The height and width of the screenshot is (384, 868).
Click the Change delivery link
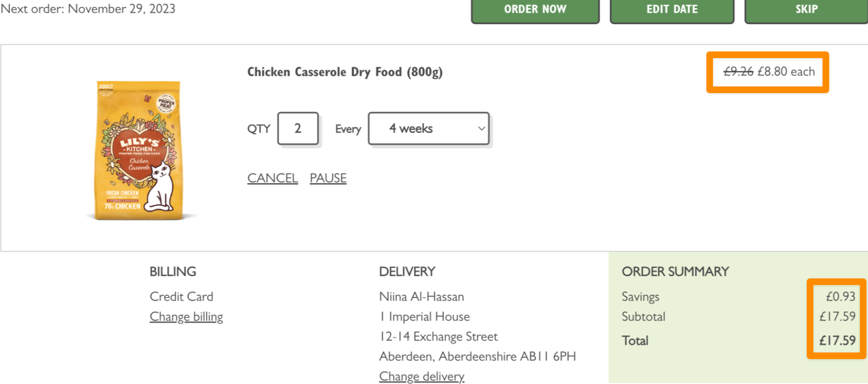422,376
